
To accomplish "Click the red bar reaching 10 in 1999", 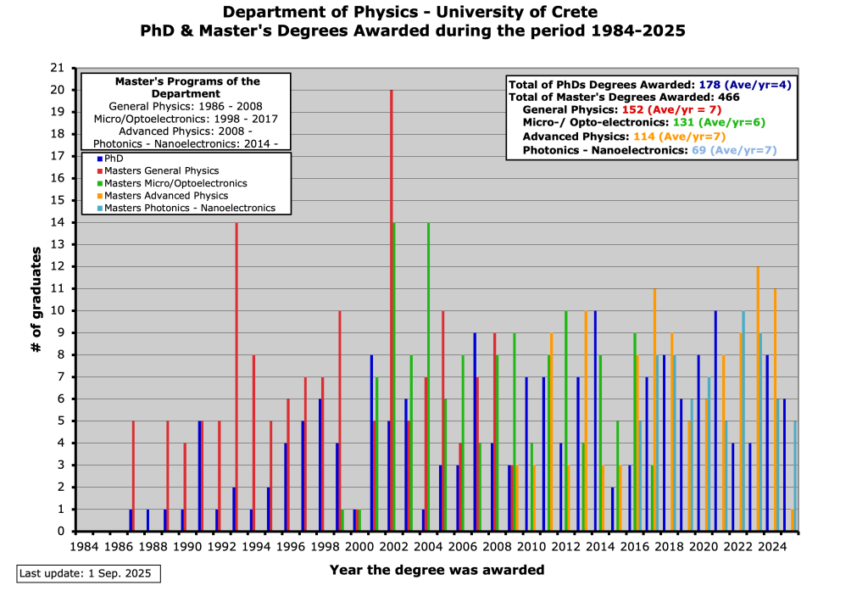I will pyautogui.click(x=340, y=421).
